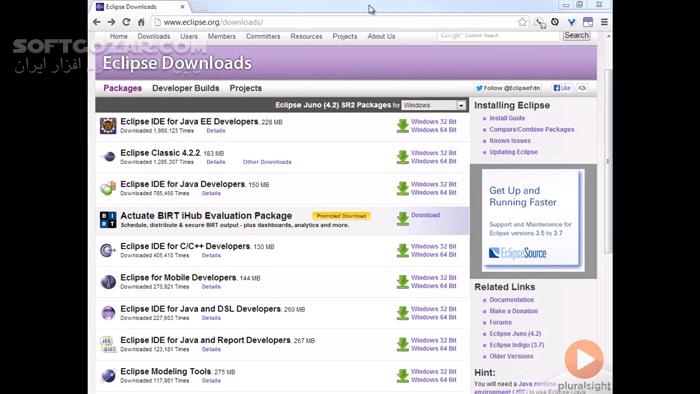Click green download arrow for Mobile Developers
This screenshot has height=394, width=700.
(403, 282)
